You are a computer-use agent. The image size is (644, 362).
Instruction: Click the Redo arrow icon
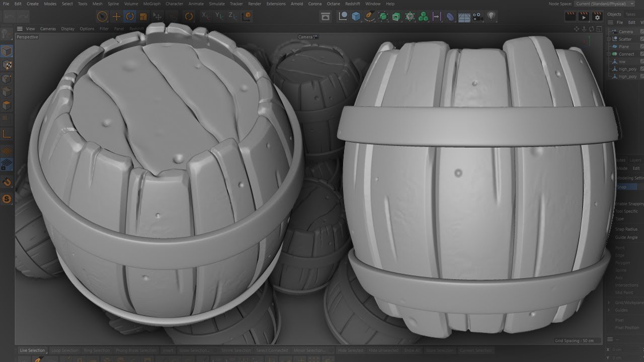tap(23, 17)
